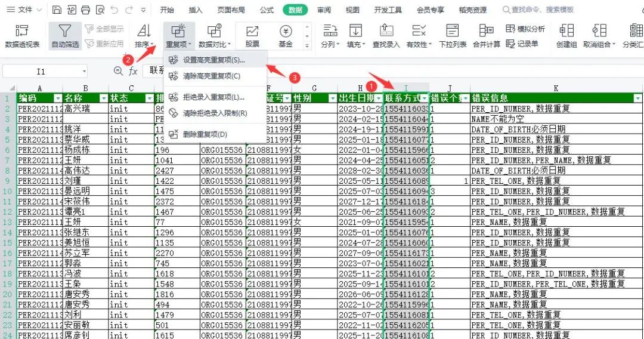Open the 会员专享 tab

click(431, 10)
